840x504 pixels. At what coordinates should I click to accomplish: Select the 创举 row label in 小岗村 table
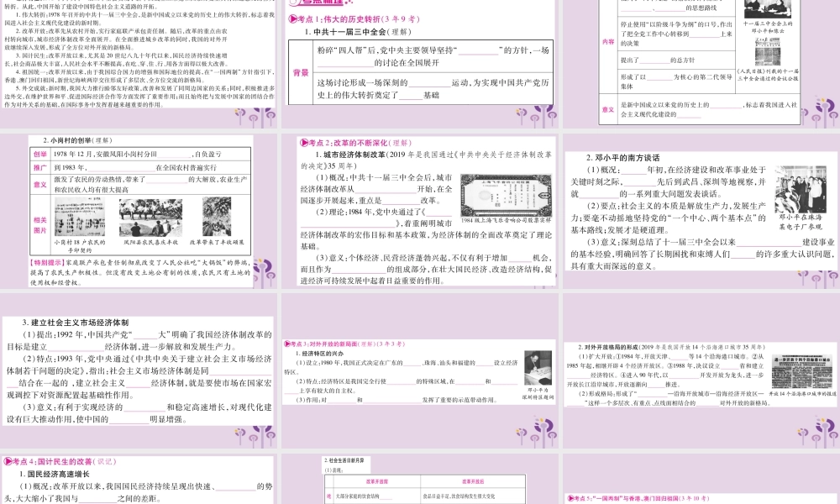(x=40, y=154)
